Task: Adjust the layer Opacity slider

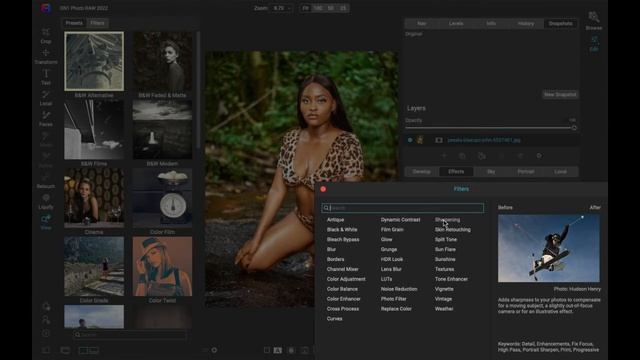Action: pyautogui.click(x=490, y=128)
